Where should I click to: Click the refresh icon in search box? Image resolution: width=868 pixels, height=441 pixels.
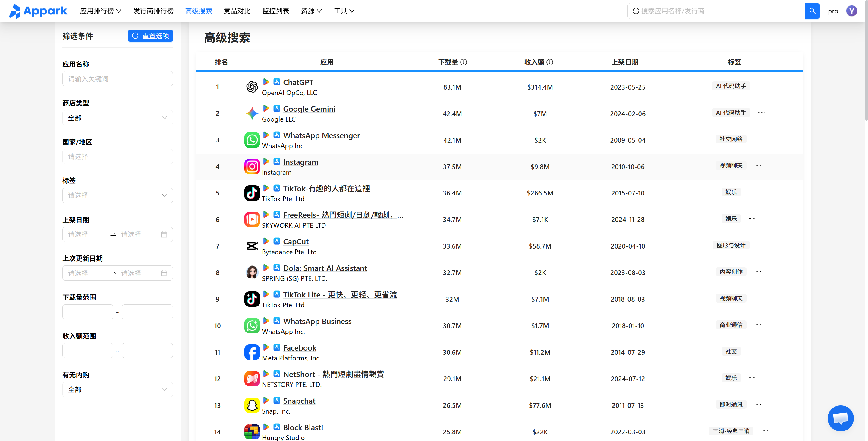coord(636,11)
